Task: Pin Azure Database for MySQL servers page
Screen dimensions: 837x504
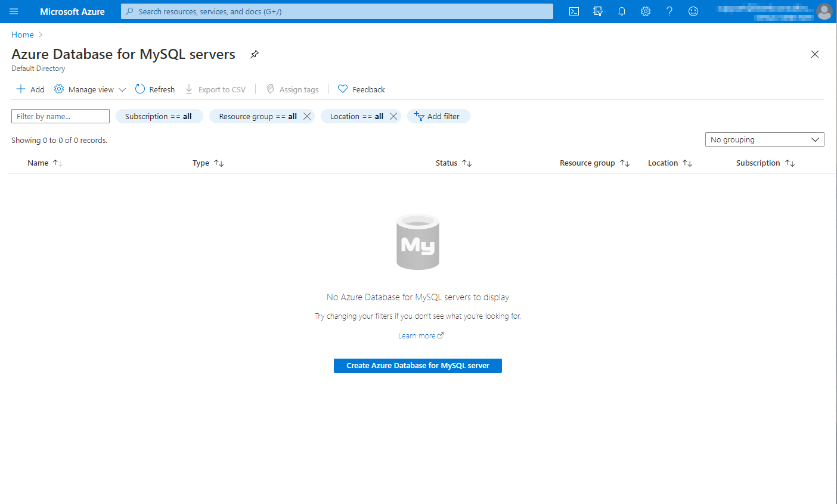Action: [254, 54]
